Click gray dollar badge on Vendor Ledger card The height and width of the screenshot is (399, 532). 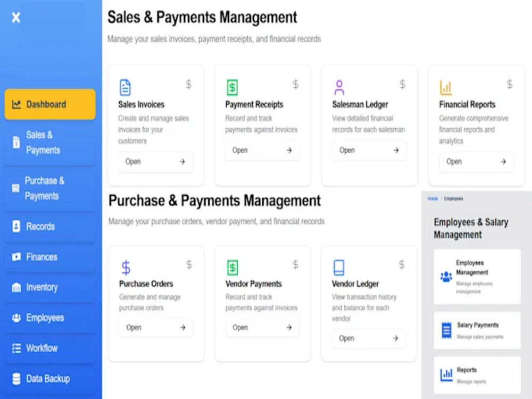point(402,264)
